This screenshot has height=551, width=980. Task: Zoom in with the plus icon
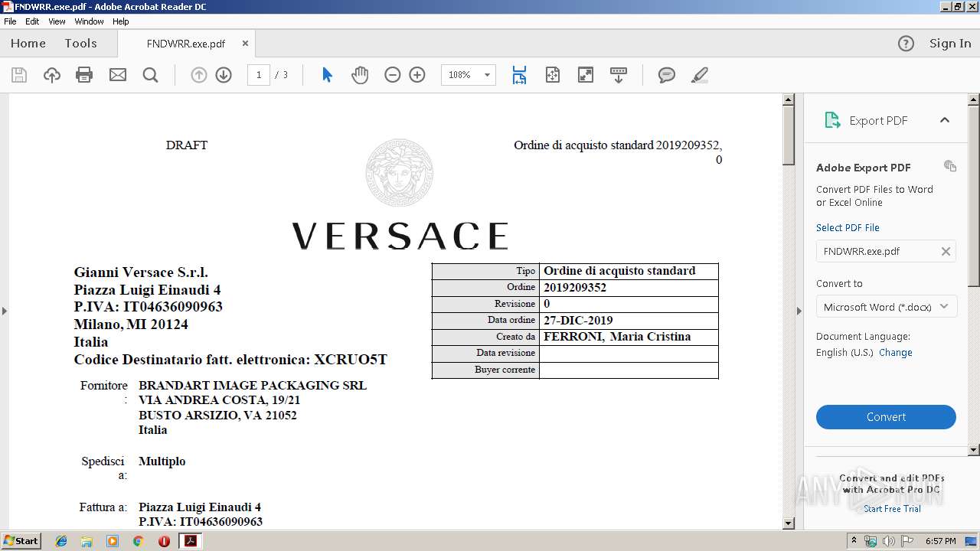(417, 75)
